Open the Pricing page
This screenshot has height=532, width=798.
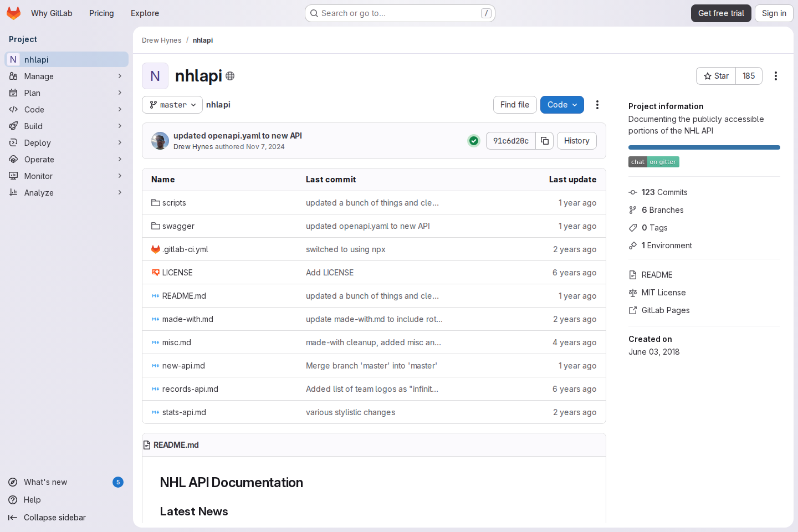(101, 13)
